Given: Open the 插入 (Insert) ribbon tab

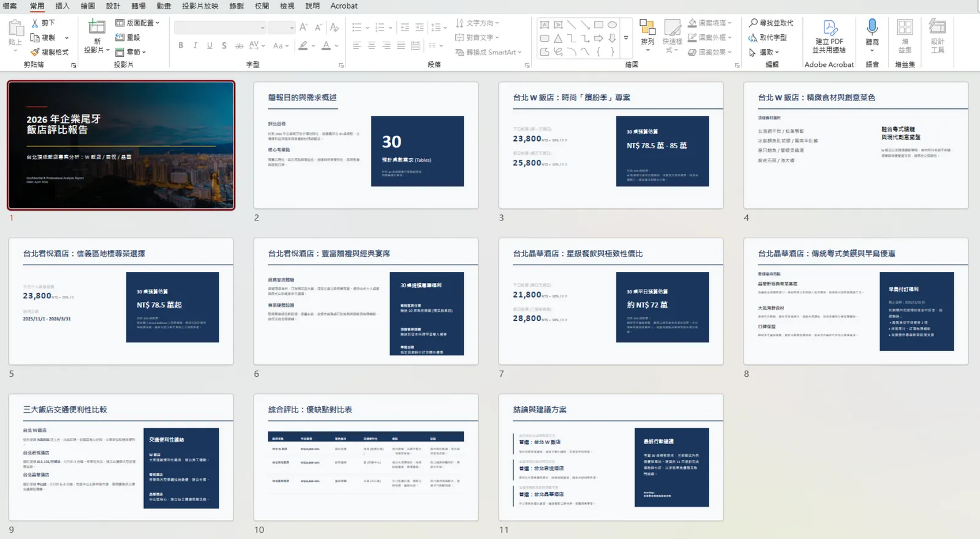Looking at the screenshot, I should click(x=62, y=6).
